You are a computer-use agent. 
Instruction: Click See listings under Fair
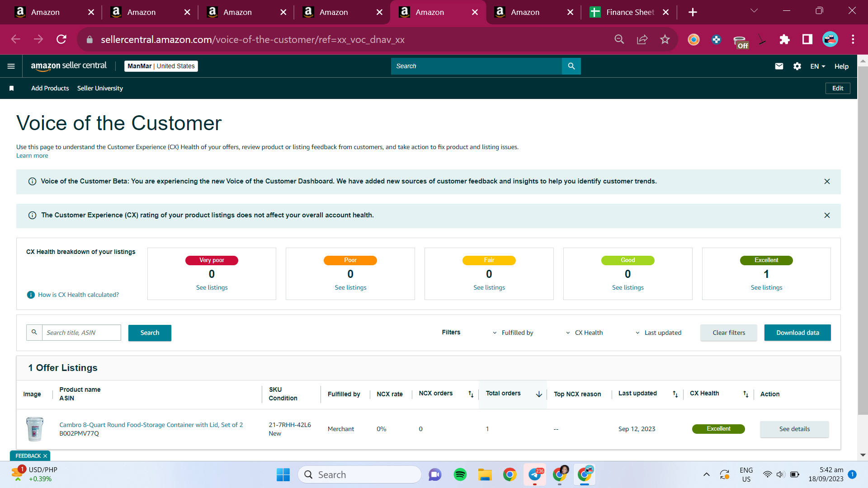(x=489, y=288)
